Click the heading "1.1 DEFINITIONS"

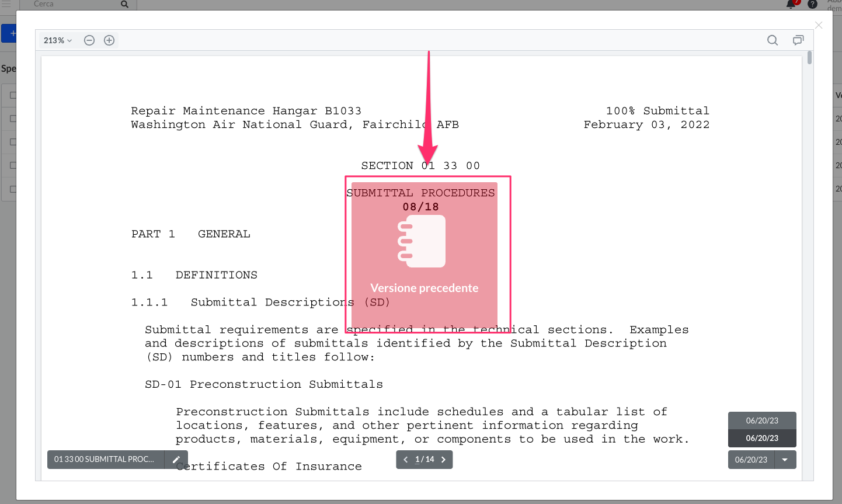click(194, 275)
